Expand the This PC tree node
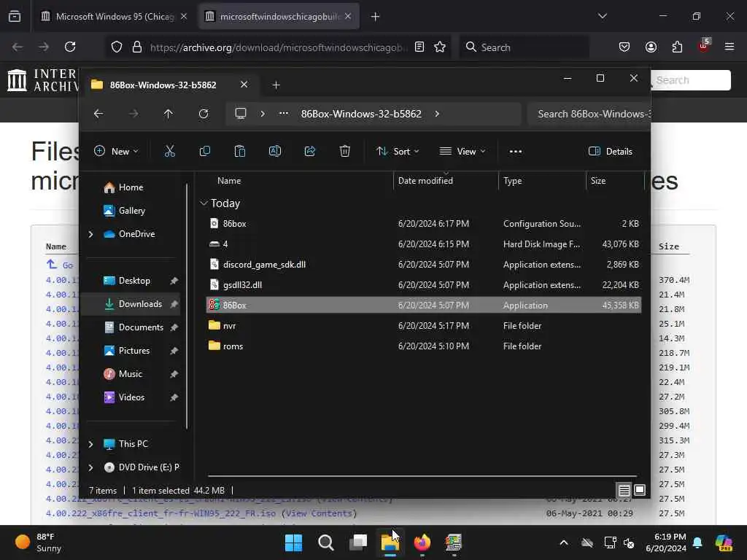This screenshot has height=560, width=747. pyautogui.click(x=90, y=444)
